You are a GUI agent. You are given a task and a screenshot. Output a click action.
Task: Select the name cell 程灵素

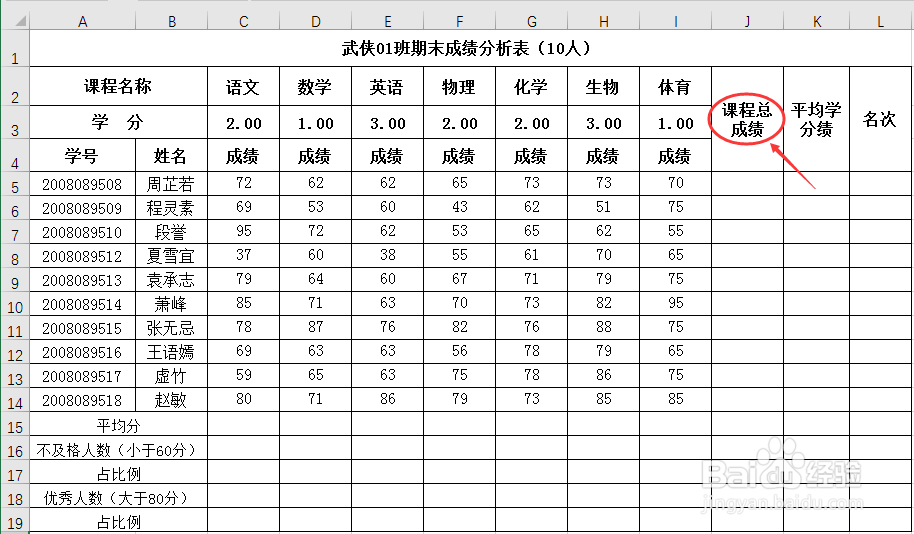pos(171,208)
